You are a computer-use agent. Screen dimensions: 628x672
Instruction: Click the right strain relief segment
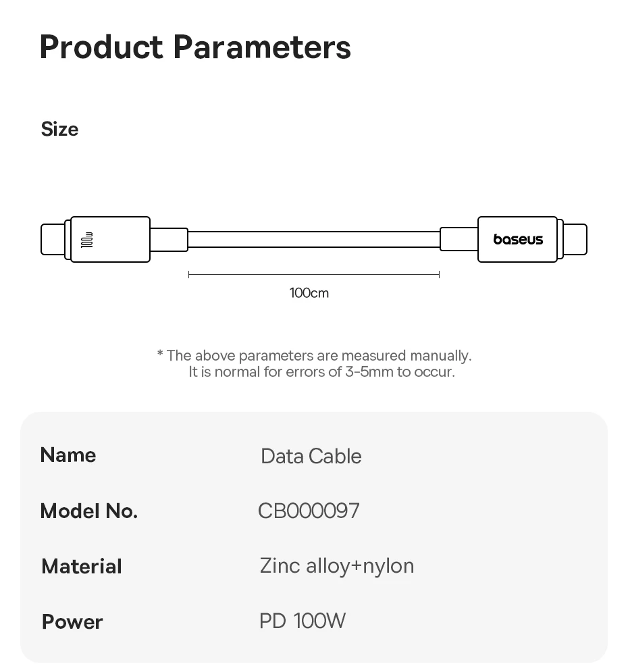click(x=459, y=240)
